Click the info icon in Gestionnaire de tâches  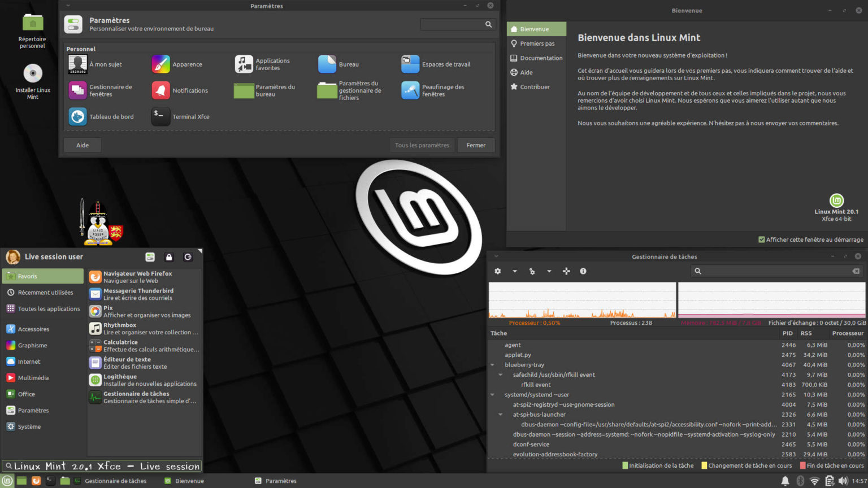coord(583,271)
